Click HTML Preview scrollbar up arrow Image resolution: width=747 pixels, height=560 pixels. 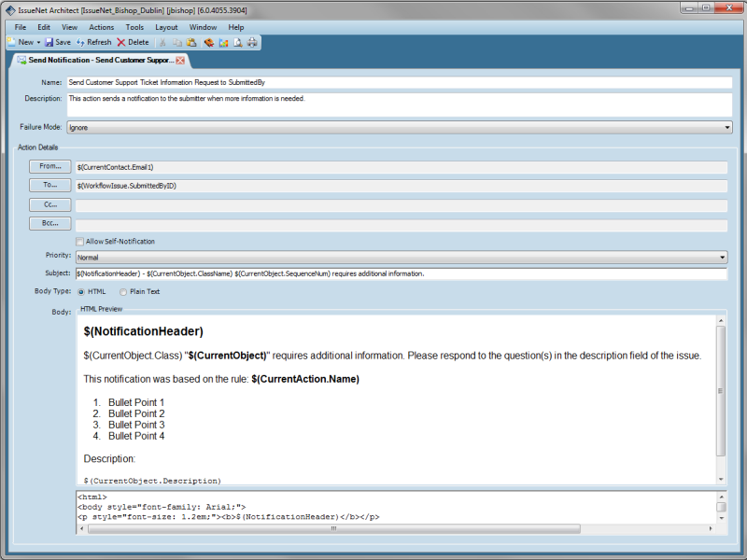(x=721, y=321)
